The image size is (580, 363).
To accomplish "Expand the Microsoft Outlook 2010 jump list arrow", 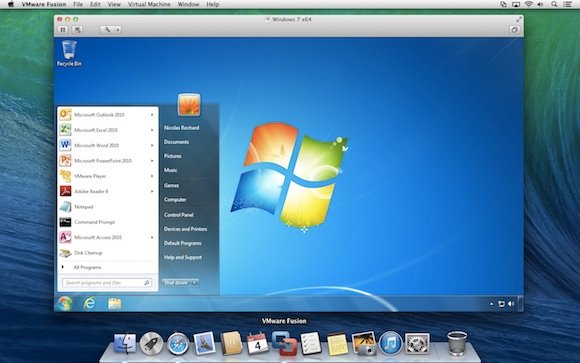I will 152,115.
